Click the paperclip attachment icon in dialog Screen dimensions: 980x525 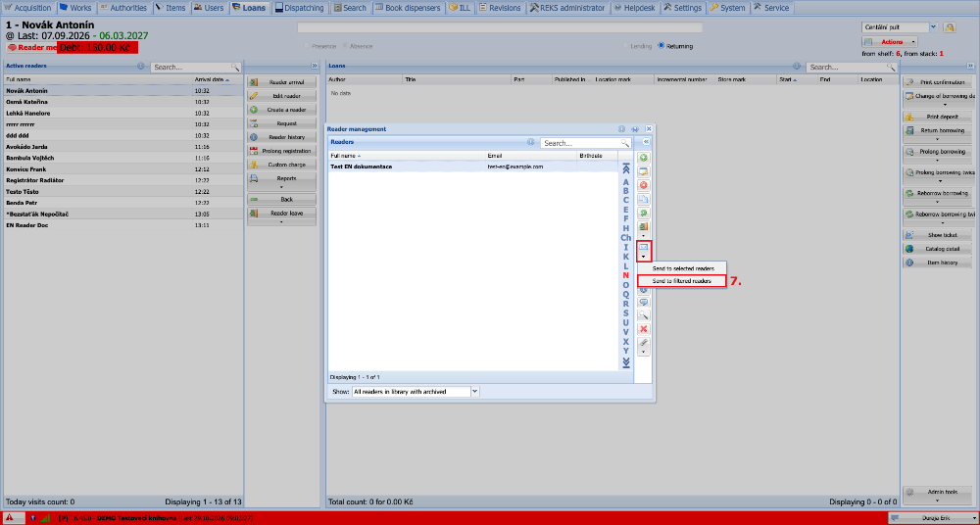[x=643, y=343]
